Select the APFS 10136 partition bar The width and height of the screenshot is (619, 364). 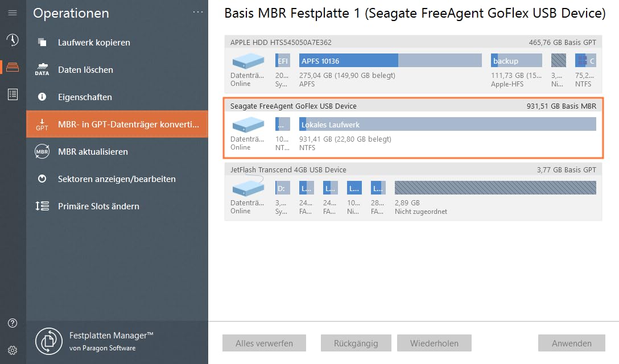click(x=390, y=61)
